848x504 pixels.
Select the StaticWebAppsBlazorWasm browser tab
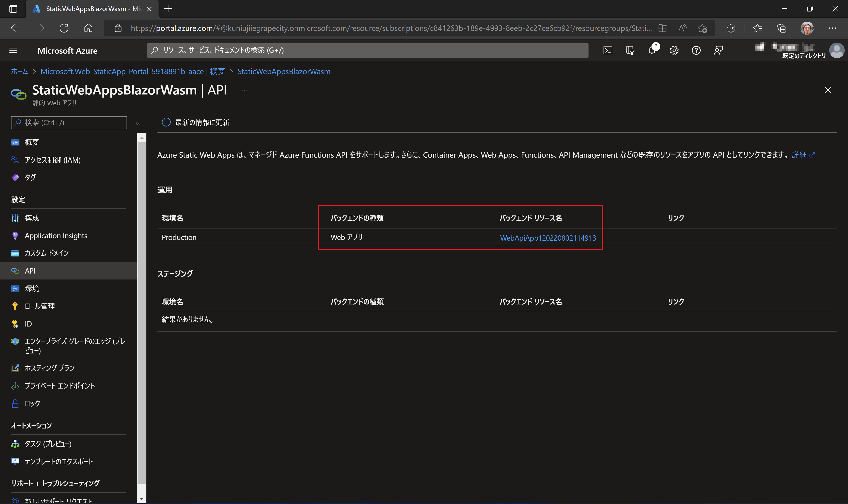(92, 9)
